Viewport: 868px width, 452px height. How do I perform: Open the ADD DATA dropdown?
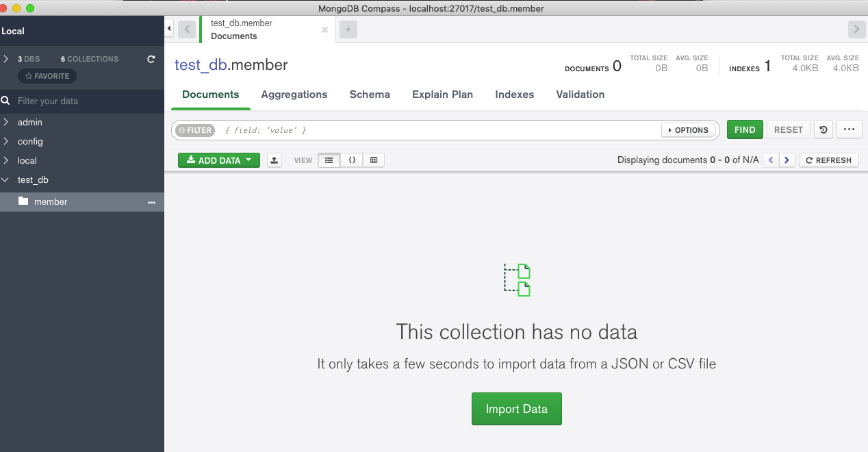coord(219,160)
